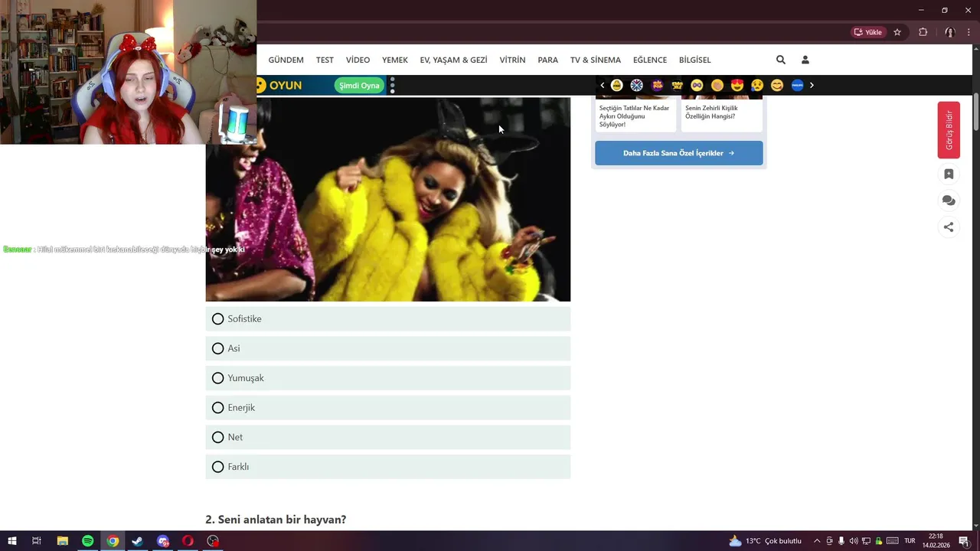This screenshot has height=551, width=980.
Task: Open the PARA menu item
Action: [x=547, y=60]
